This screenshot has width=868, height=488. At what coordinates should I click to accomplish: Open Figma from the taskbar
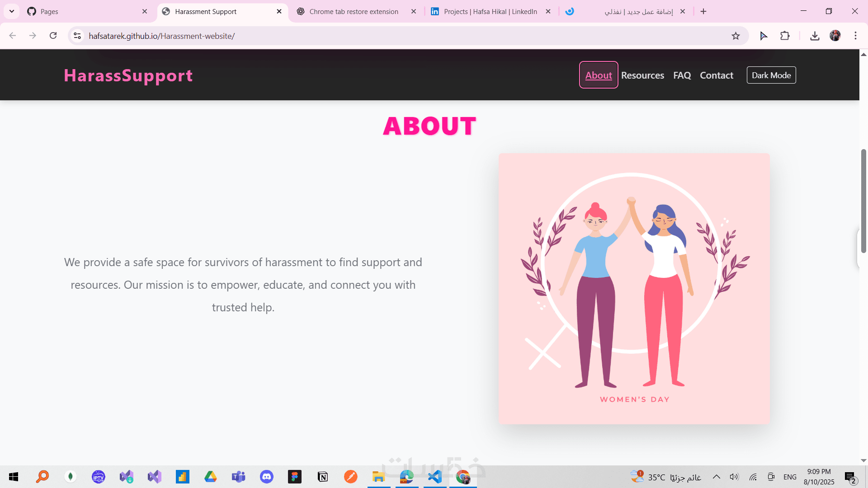point(295,477)
